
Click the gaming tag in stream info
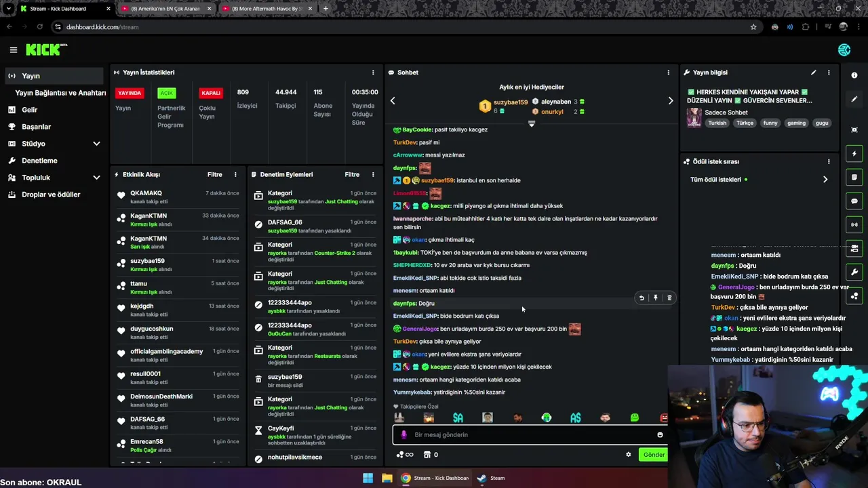796,123
